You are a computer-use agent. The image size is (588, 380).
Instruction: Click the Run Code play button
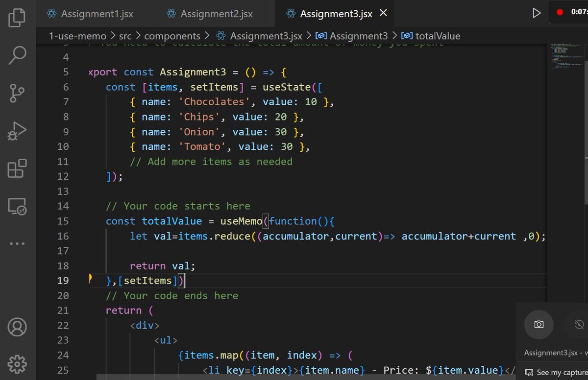click(537, 13)
